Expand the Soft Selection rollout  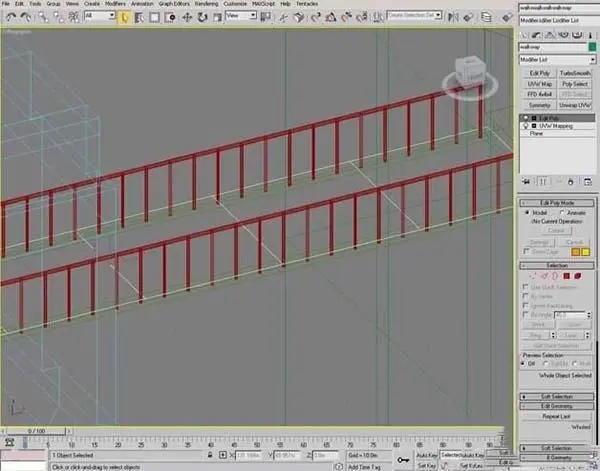(557, 396)
